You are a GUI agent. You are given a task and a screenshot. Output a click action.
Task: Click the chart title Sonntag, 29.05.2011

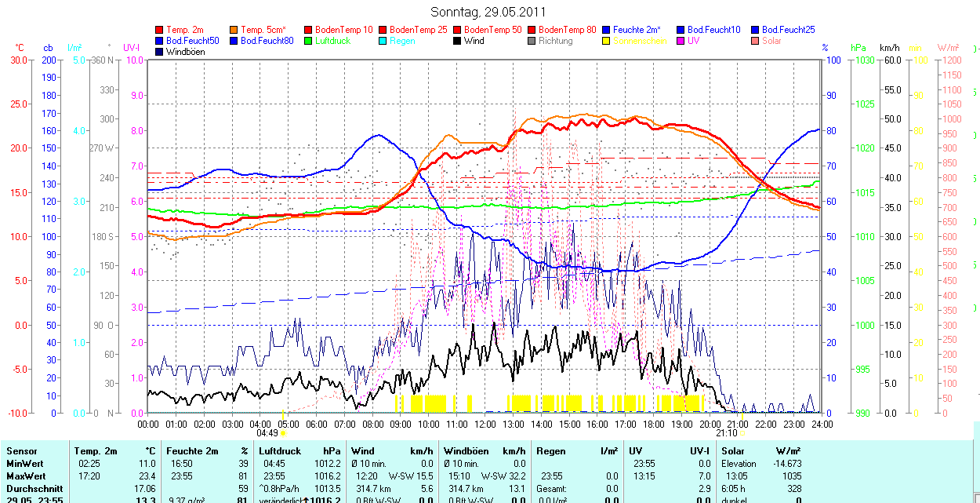[x=488, y=12]
